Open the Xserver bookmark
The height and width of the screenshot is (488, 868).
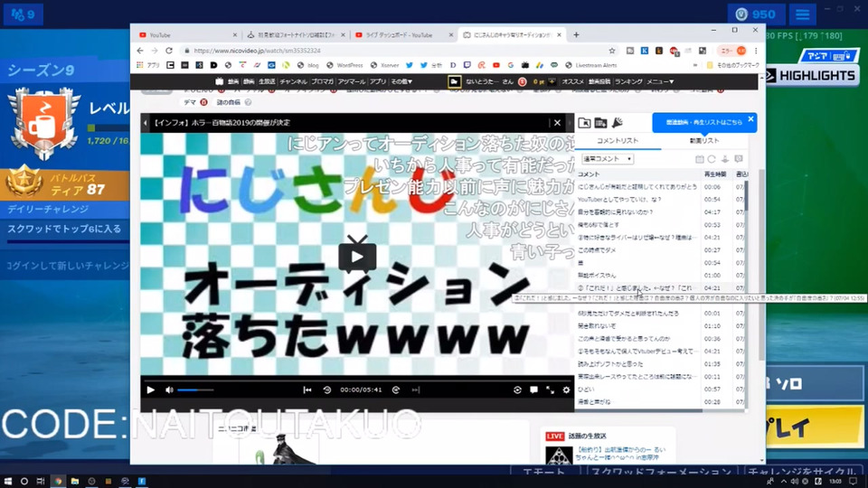[385, 65]
